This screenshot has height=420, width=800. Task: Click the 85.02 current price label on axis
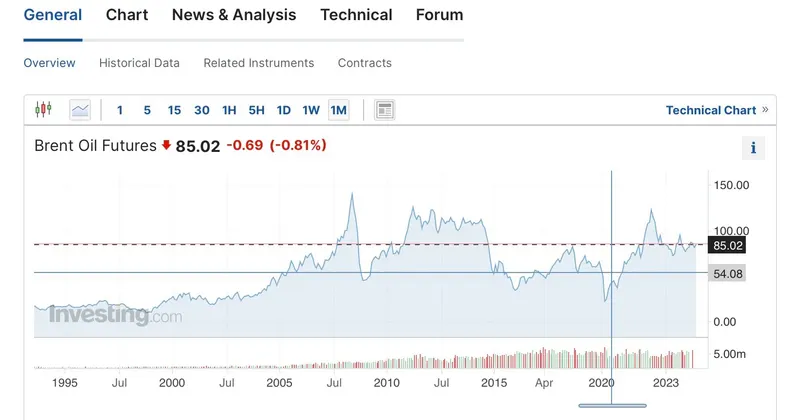tap(727, 245)
